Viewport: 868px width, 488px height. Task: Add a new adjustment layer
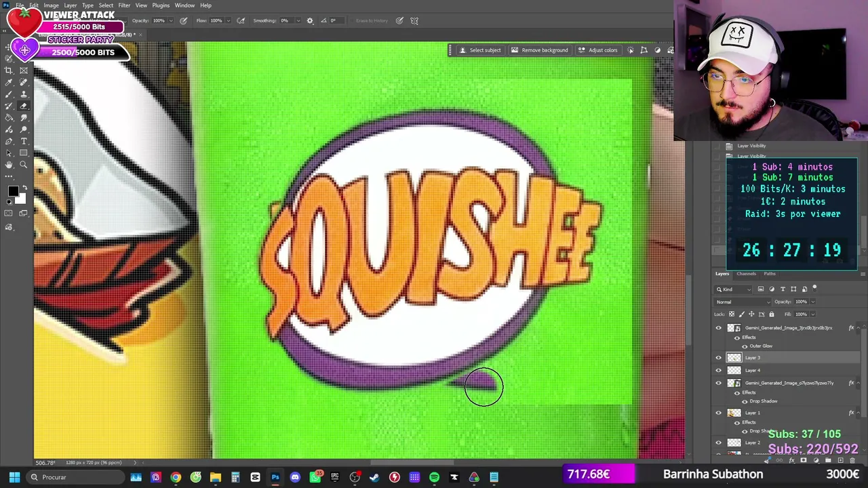click(x=816, y=460)
